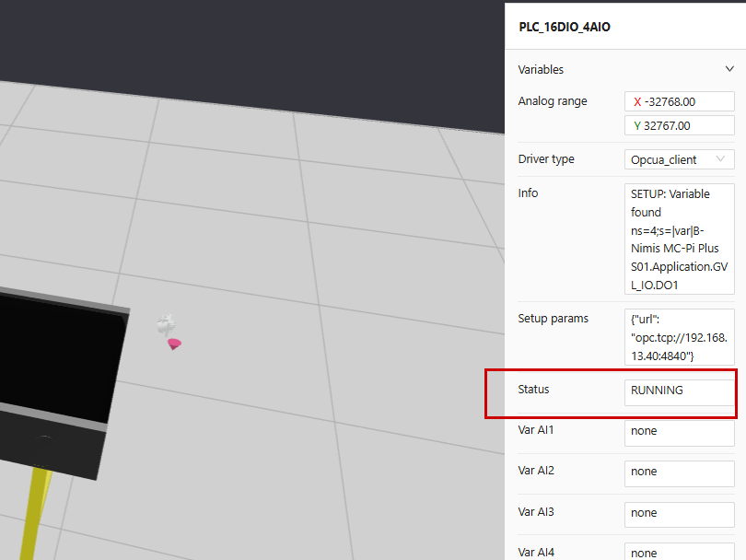Click the Var AI3 label
This screenshot has height=560, width=746.
coord(536,511)
